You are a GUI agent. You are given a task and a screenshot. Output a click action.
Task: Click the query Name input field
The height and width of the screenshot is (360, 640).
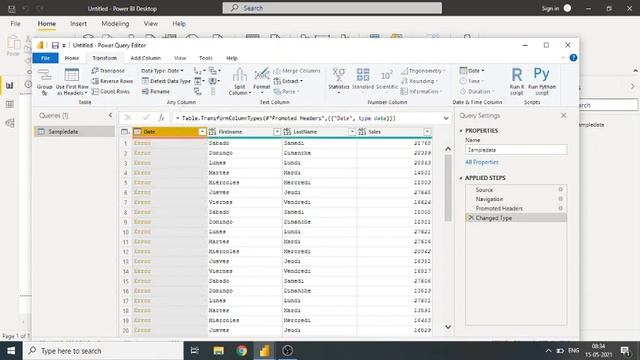click(x=516, y=150)
